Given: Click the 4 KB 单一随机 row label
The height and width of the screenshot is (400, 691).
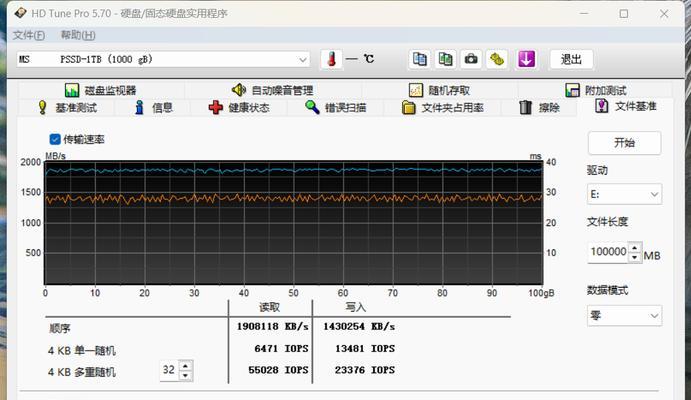Looking at the screenshot, I should [x=82, y=351].
